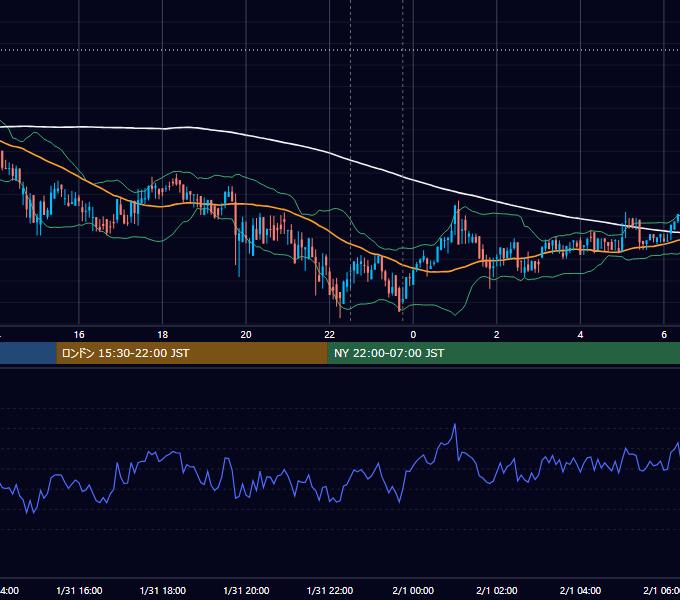Image resolution: width=680 pixels, height=600 pixels.
Task: Click the "0" hour label on time axis
Action: click(413, 335)
